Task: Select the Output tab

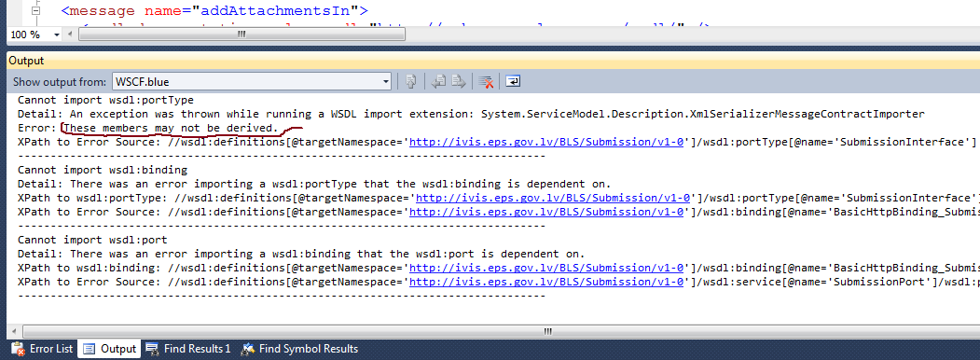Action: 110,349
